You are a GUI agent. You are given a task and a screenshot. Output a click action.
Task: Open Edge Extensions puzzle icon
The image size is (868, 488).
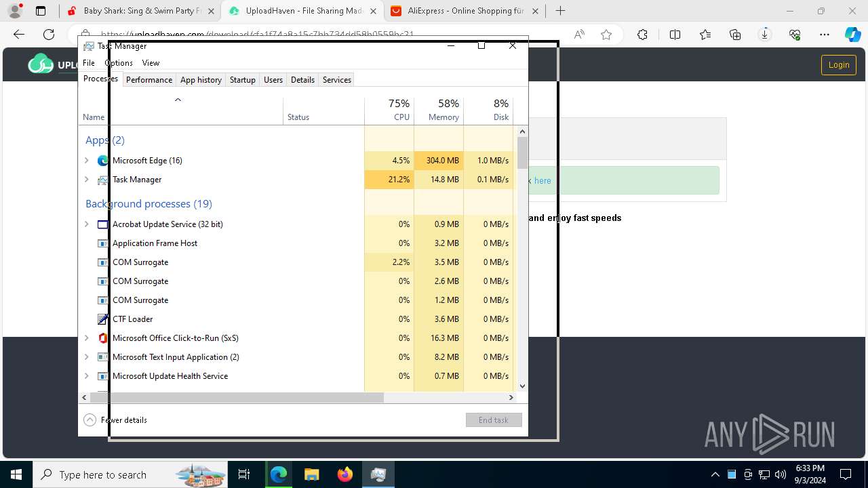[x=642, y=35]
